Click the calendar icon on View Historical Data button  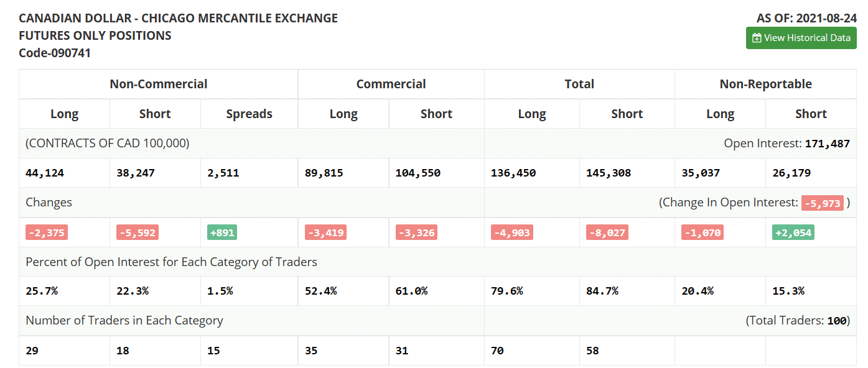(756, 38)
